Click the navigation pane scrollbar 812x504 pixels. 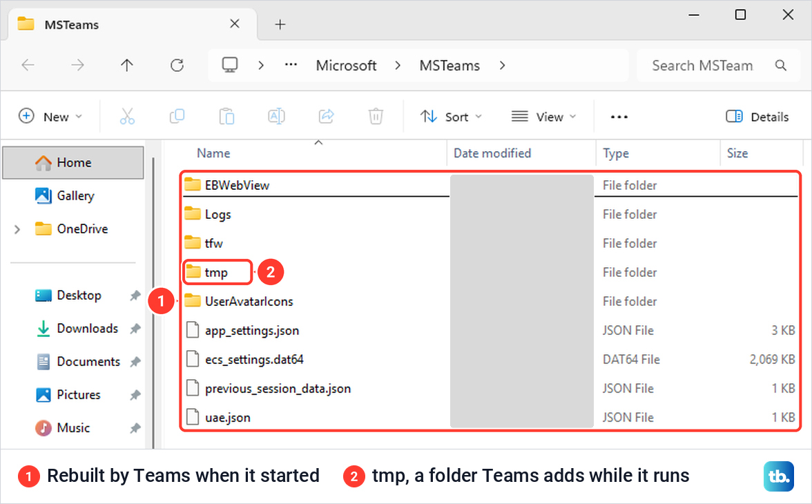(x=153, y=303)
